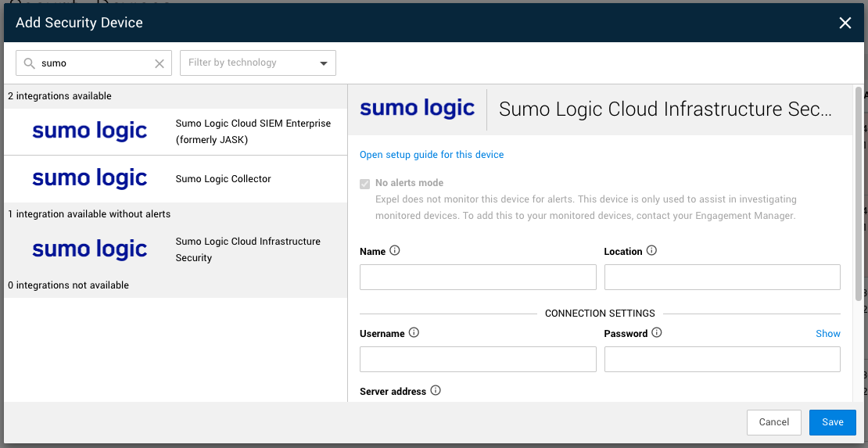
Task: Focus the Username input field
Action: click(478, 360)
